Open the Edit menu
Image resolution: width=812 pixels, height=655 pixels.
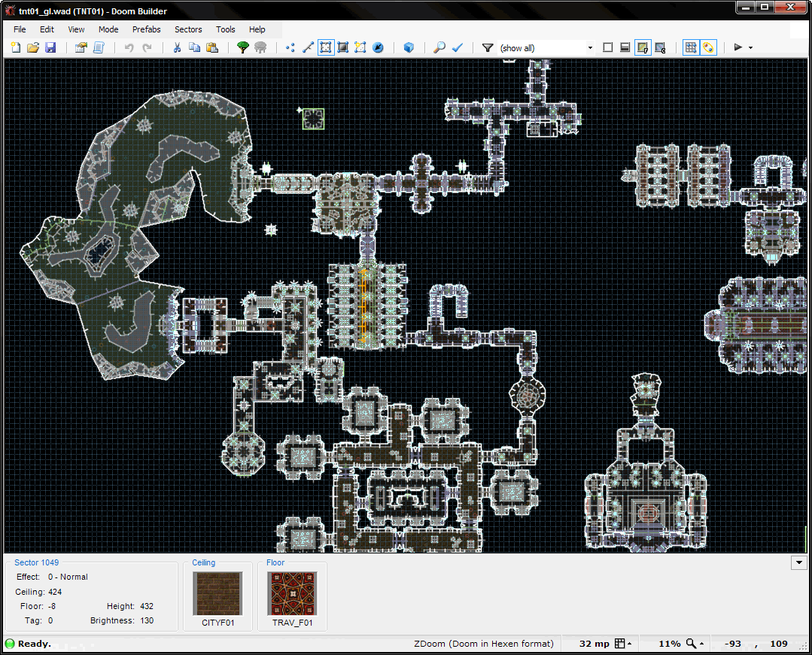[x=47, y=29]
